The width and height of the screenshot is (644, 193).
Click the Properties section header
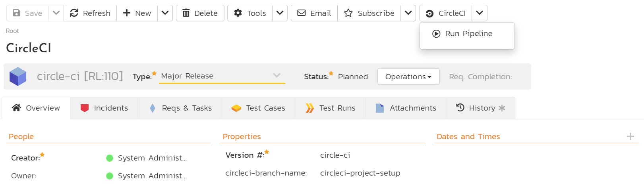pyautogui.click(x=242, y=136)
